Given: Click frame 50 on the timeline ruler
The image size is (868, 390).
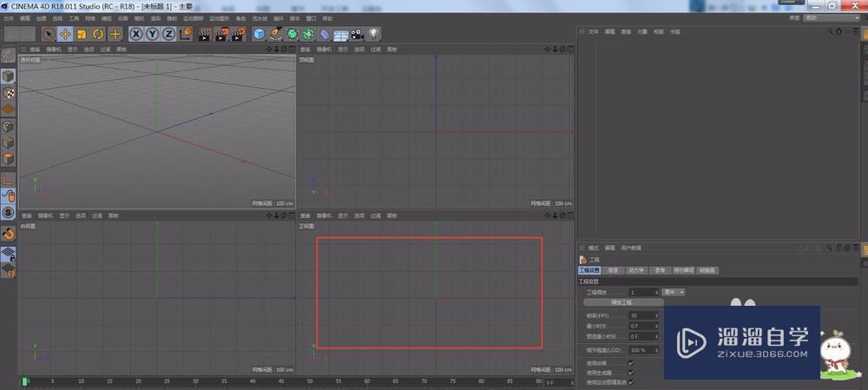Looking at the screenshot, I should coord(310,381).
